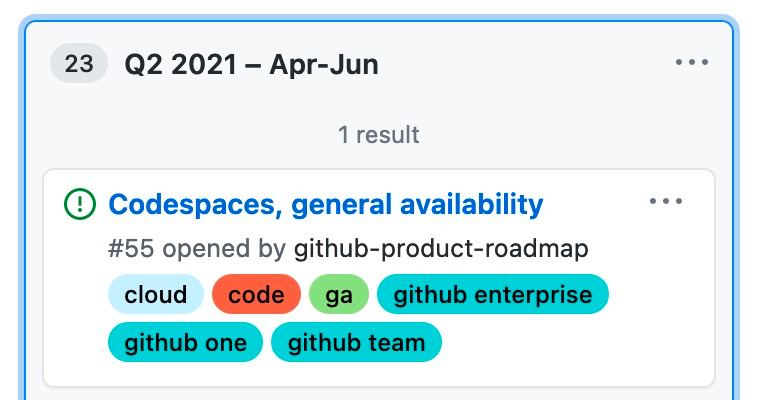Filter by github team label

coord(356,342)
